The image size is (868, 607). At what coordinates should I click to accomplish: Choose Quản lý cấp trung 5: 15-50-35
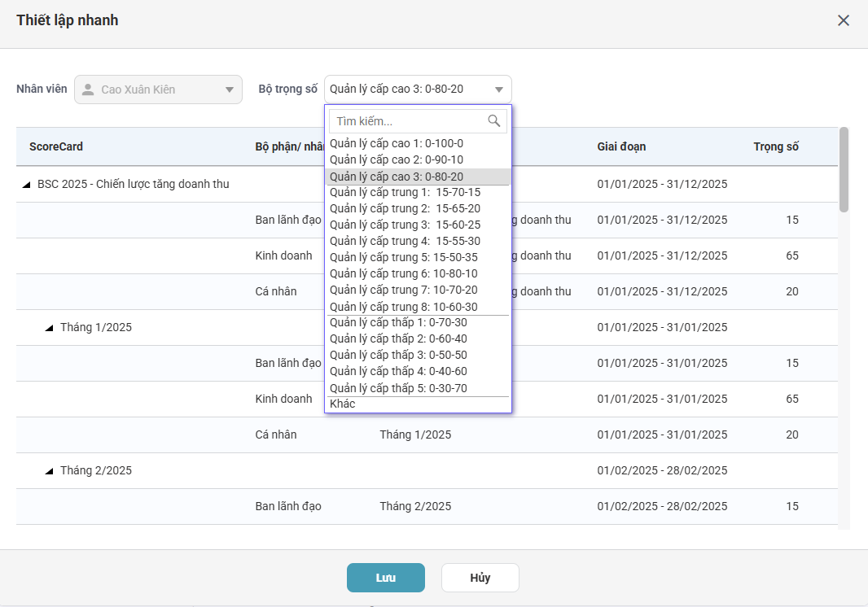point(404,257)
